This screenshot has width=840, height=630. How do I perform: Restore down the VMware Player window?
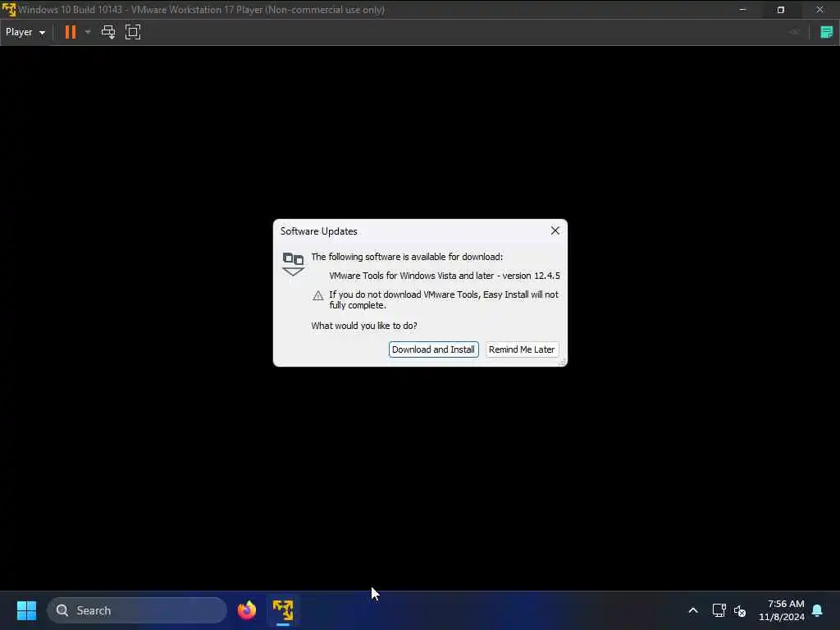(781, 10)
